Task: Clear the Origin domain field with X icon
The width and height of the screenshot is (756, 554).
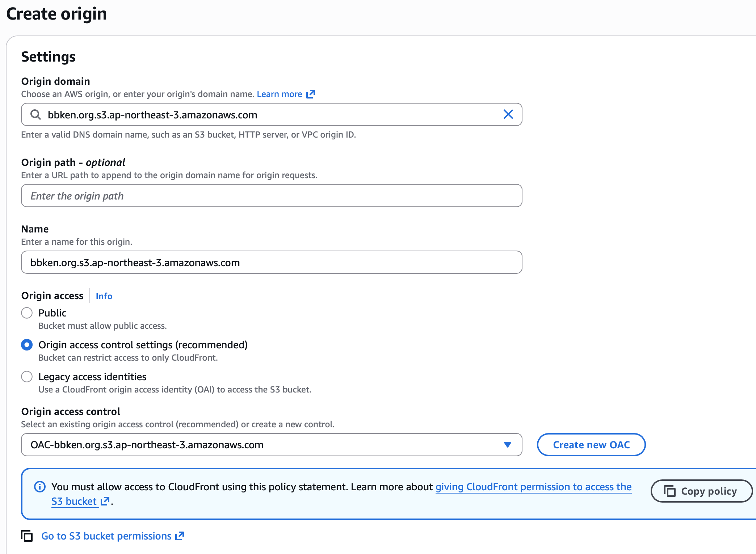Action: 508,114
